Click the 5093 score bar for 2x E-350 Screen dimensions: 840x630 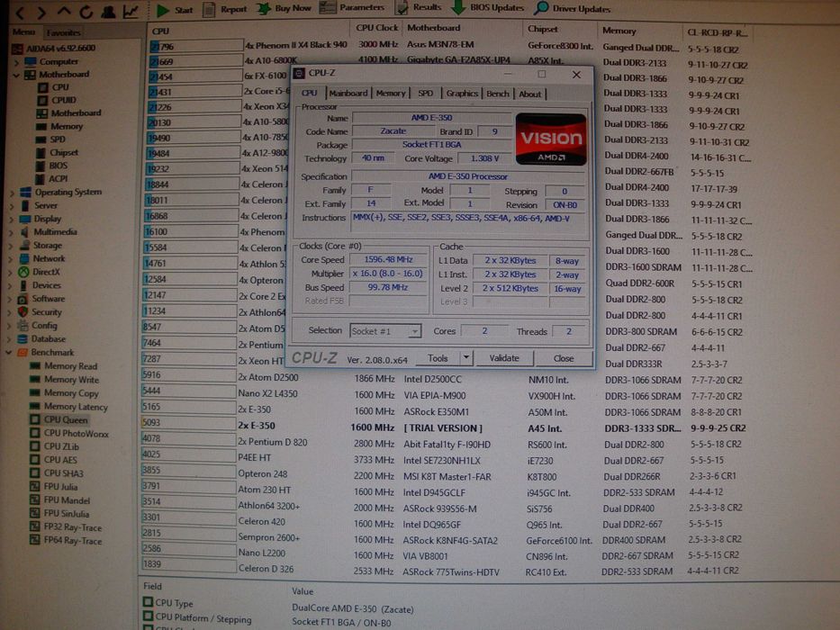[x=188, y=423]
